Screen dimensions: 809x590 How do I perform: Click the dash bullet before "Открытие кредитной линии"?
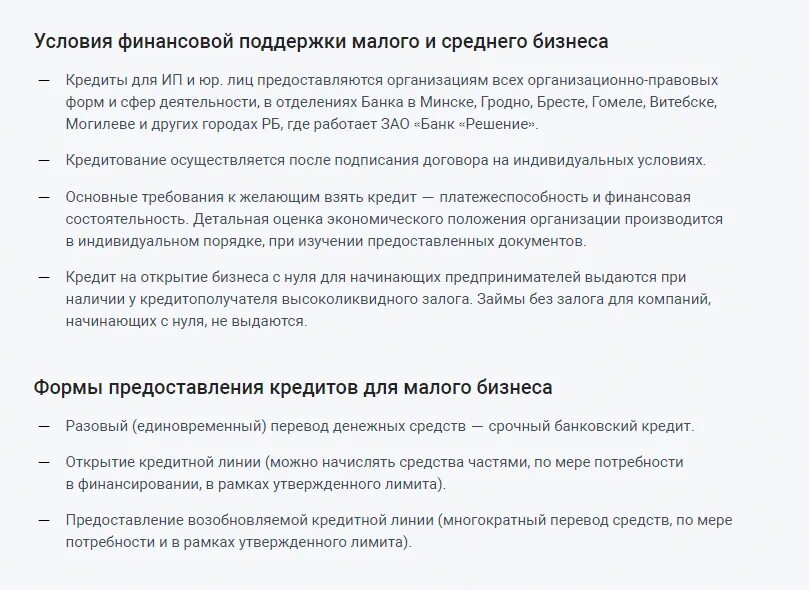43,462
